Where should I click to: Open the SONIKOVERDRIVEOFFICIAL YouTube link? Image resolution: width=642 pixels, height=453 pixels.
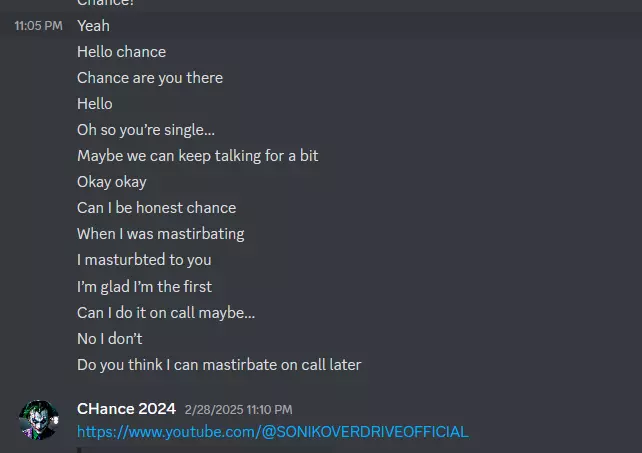[272, 432]
